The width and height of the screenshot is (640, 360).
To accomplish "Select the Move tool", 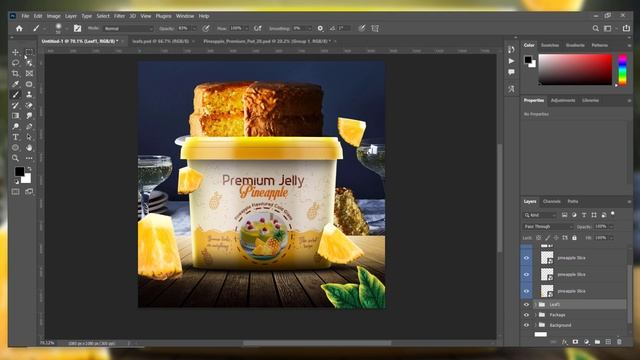I will pos(16,52).
